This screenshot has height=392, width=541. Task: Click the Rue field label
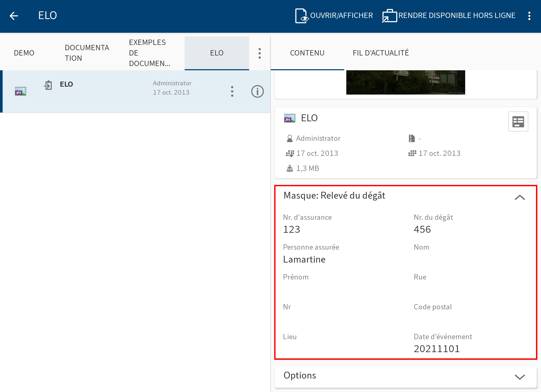coord(420,277)
